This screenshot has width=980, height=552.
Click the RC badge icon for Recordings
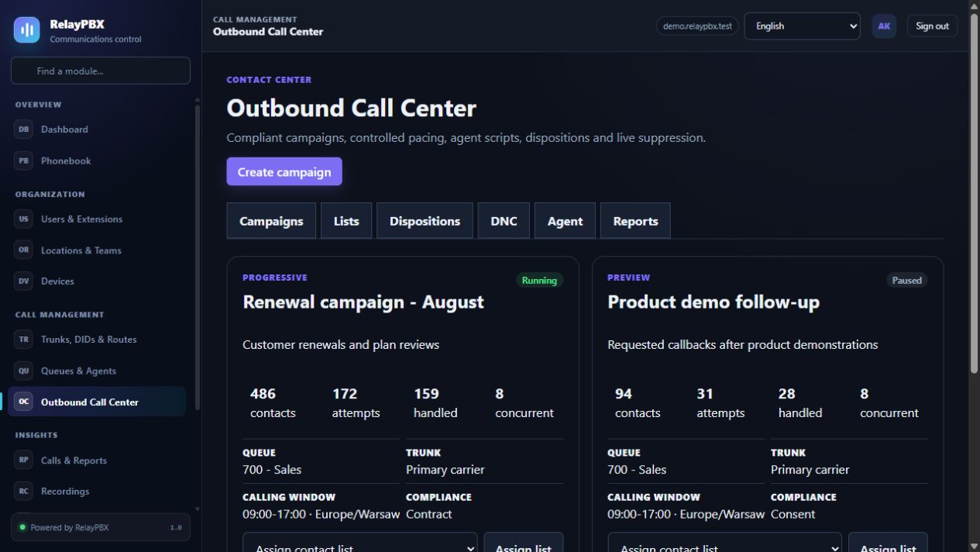24,492
